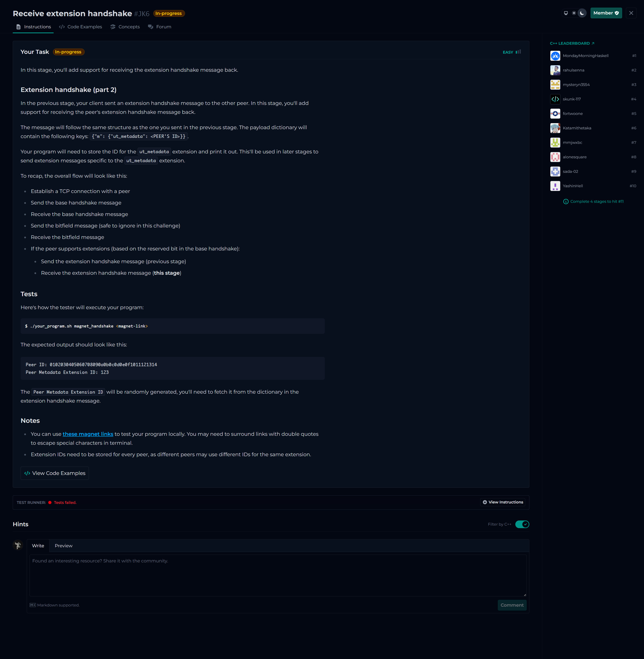This screenshot has height=659, width=644.
Task: Open the Code Examples tab
Action: [x=80, y=27]
